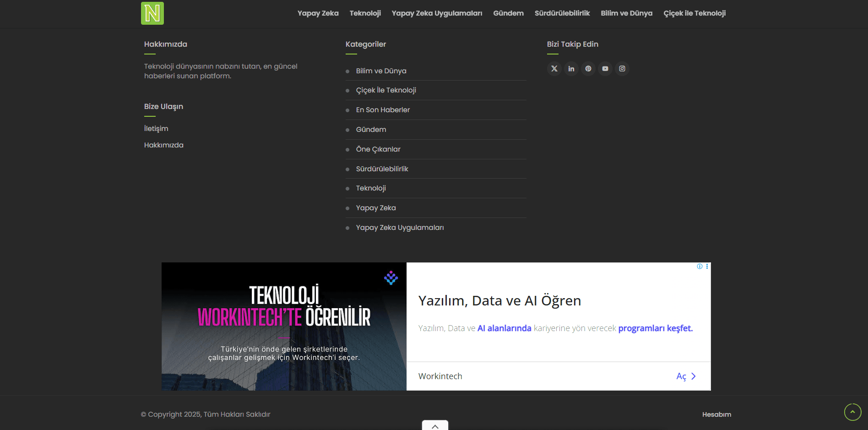Click the scroll-to-top circular arrow button

click(x=852, y=412)
